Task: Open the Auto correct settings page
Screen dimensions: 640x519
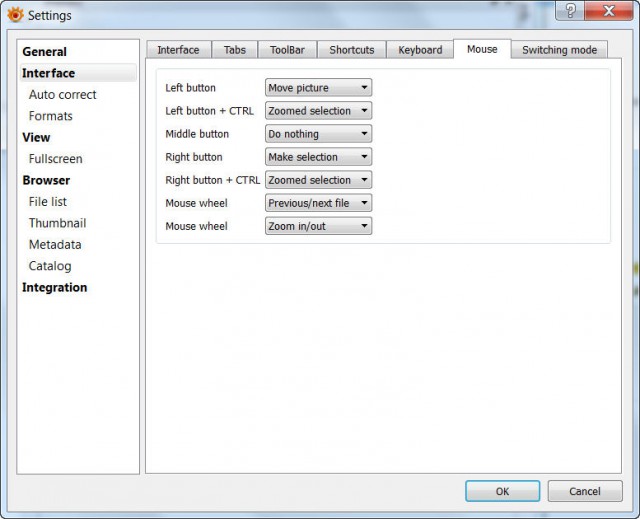Action: (62, 95)
